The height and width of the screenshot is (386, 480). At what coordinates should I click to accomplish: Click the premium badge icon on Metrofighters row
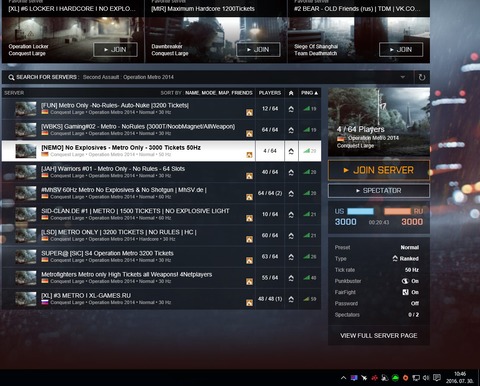[x=249, y=282]
